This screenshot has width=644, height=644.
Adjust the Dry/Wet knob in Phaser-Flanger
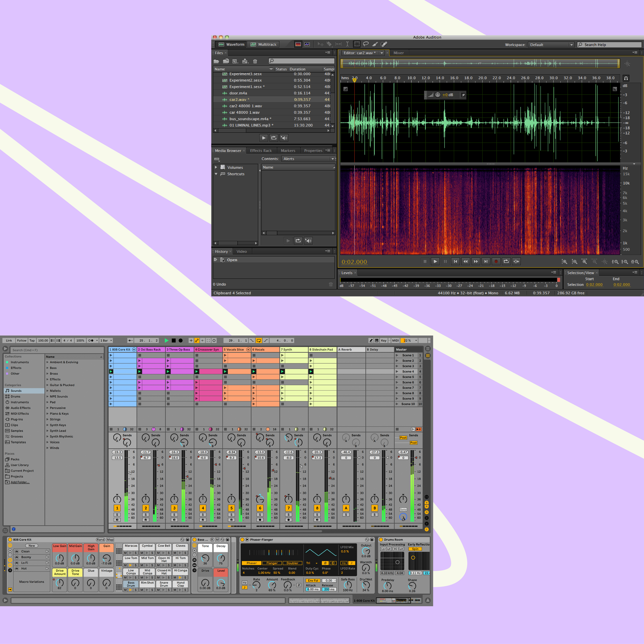366,585
